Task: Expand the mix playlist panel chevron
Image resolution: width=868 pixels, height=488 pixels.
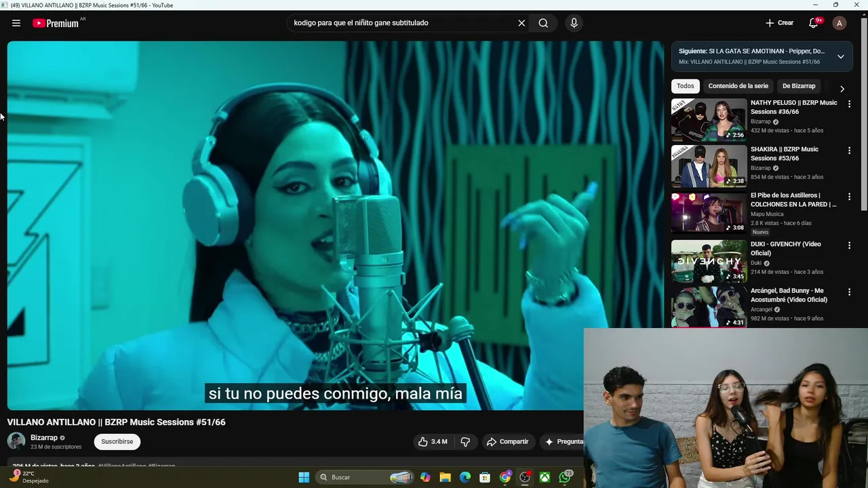Action: [841, 56]
